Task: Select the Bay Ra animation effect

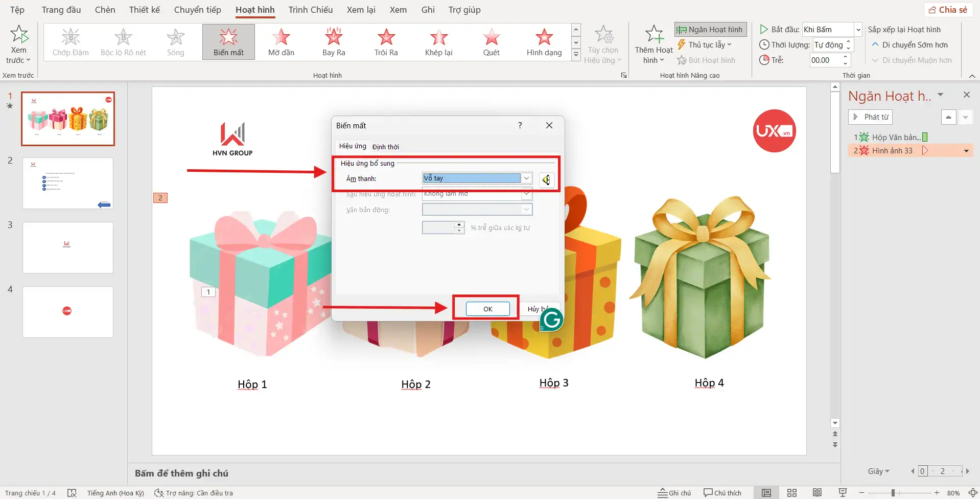Action: click(x=334, y=41)
